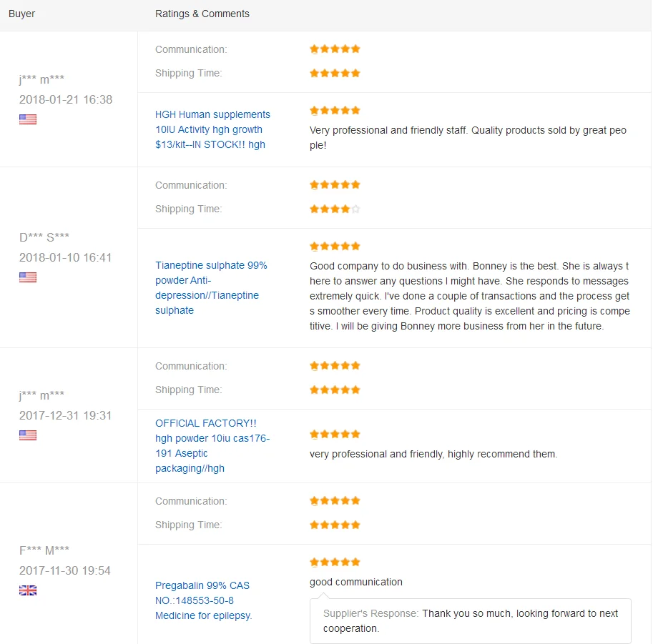This screenshot has width=653, height=644.
Task: Click the UK flag under buyer F*** M***
Action: tap(28, 590)
